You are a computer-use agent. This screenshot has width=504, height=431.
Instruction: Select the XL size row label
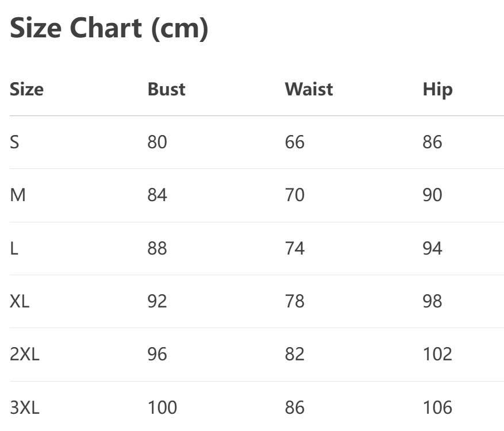[x=20, y=301]
